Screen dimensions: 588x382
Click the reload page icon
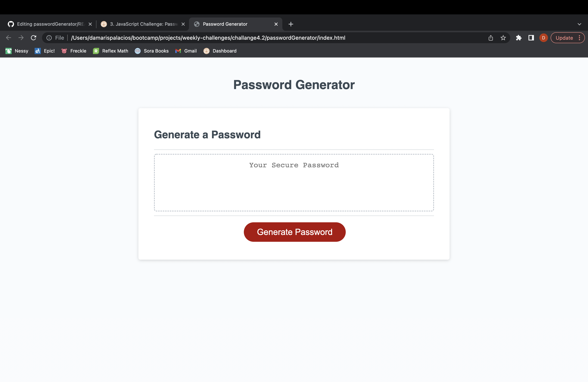tap(34, 38)
